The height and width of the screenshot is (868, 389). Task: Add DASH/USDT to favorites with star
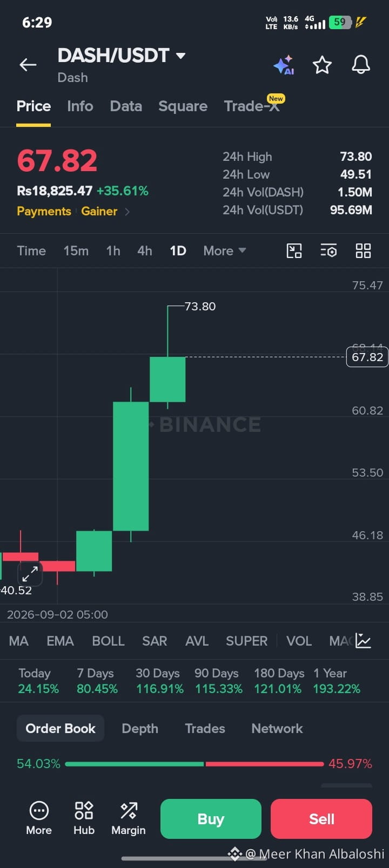(x=322, y=65)
